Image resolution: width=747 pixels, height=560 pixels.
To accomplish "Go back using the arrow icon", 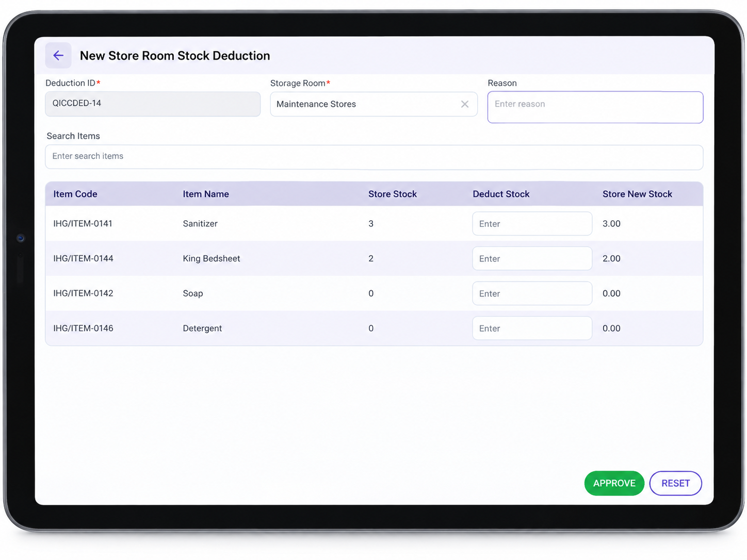I will pos(58,56).
